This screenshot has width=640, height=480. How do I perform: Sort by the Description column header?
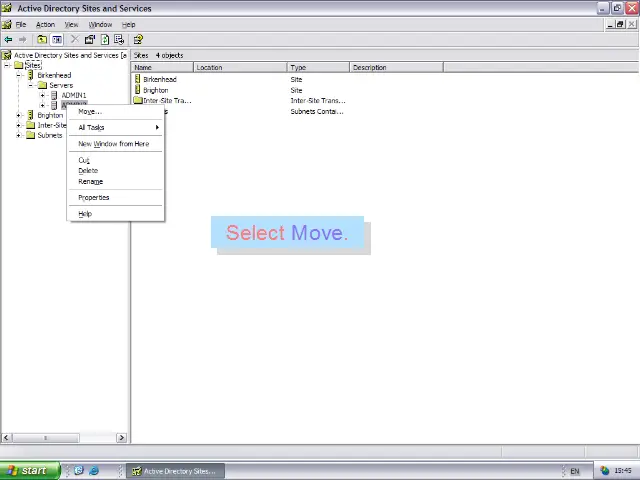point(396,67)
